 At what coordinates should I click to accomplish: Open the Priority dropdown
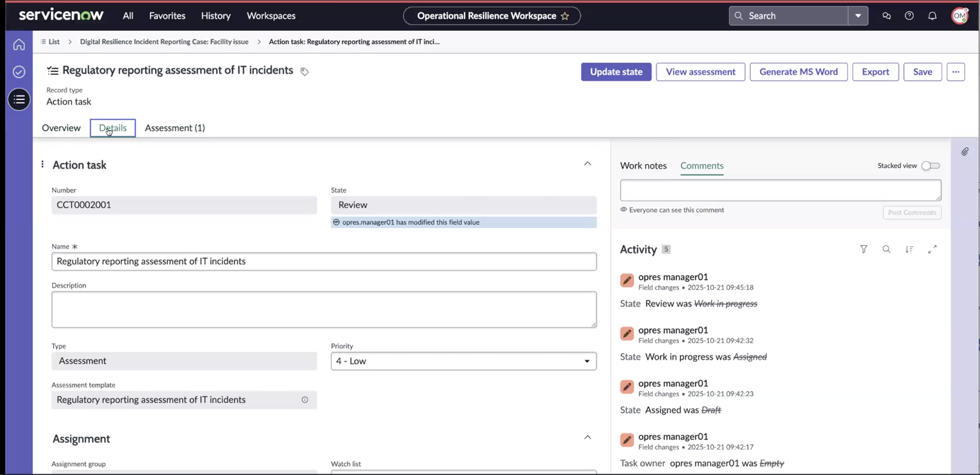pyautogui.click(x=463, y=361)
